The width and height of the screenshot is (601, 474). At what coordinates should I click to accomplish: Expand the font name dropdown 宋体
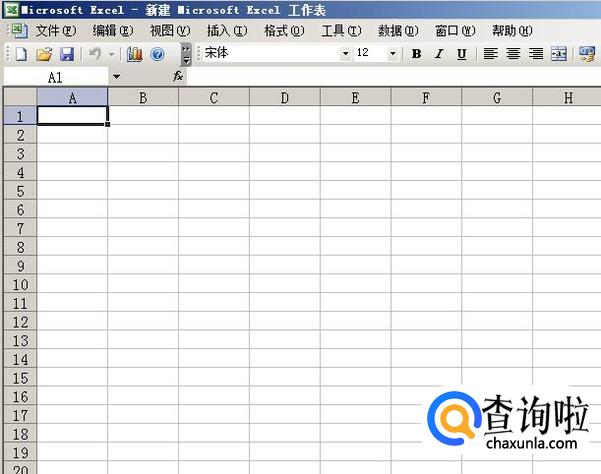coord(346,54)
